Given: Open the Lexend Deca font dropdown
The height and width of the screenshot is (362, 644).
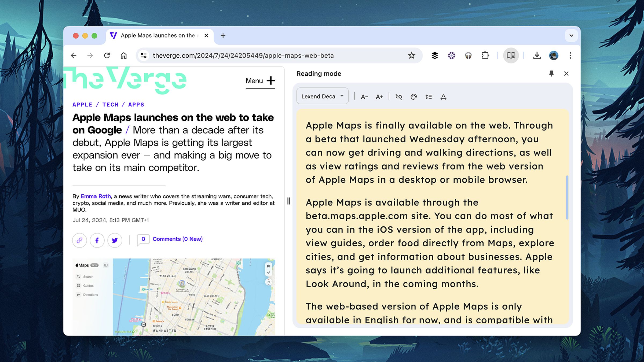Looking at the screenshot, I should [322, 96].
